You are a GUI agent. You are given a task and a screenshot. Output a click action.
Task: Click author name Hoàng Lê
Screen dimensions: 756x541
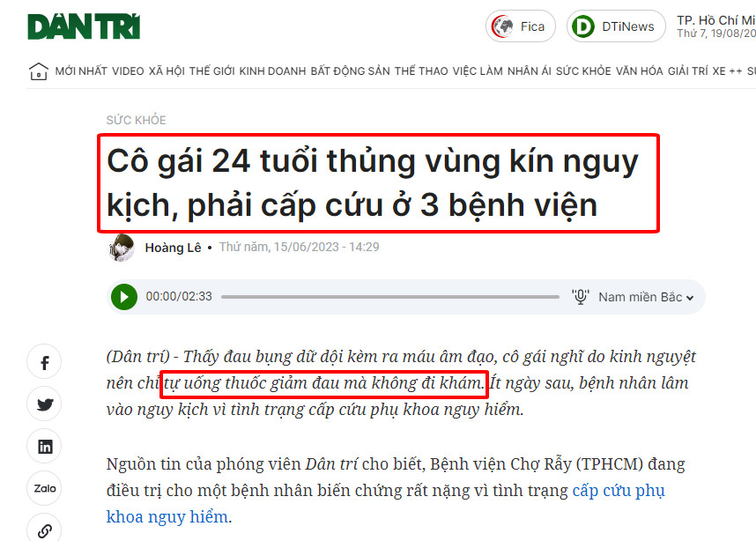(x=173, y=248)
